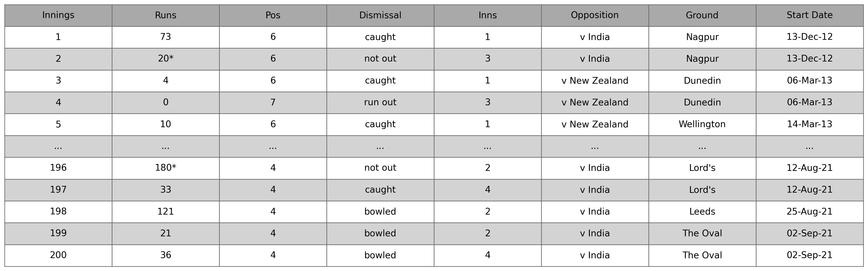Screen dimensions: 868x271
Task: Click the Innings column header
Action: click(58, 15)
